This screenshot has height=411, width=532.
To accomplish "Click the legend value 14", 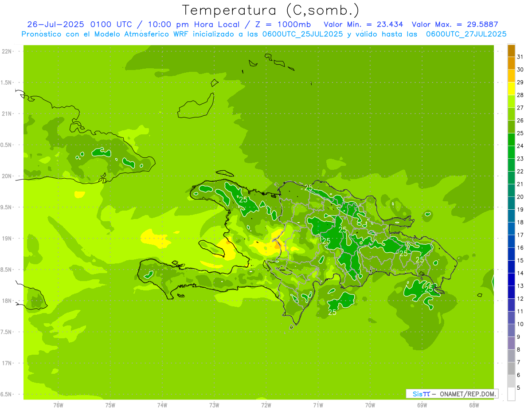I will tap(520, 273).
